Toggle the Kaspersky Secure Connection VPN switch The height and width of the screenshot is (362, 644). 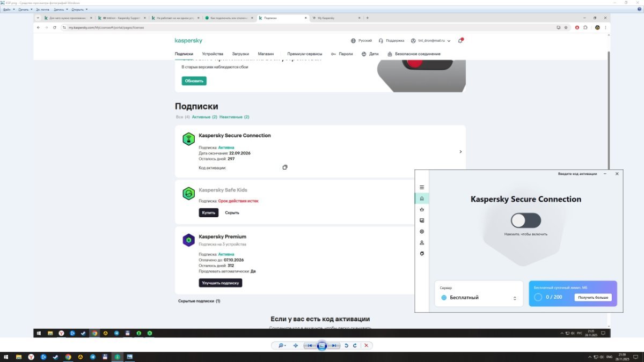[x=526, y=220]
